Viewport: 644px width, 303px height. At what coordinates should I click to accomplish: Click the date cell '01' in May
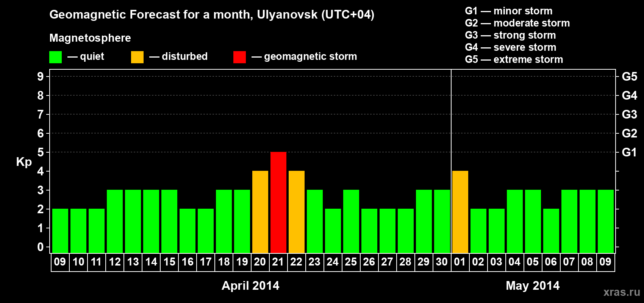click(460, 262)
